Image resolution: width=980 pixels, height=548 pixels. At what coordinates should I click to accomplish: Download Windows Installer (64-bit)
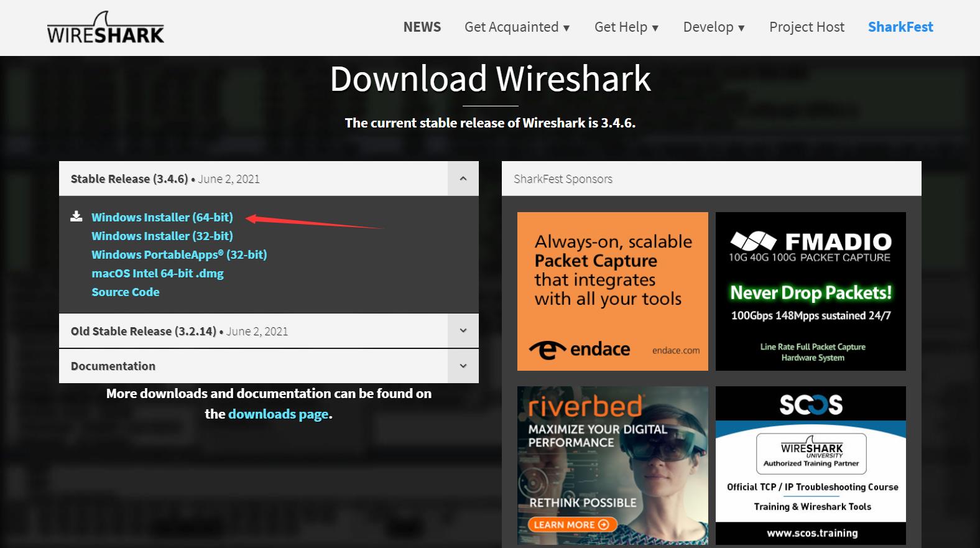click(x=162, y=217)
